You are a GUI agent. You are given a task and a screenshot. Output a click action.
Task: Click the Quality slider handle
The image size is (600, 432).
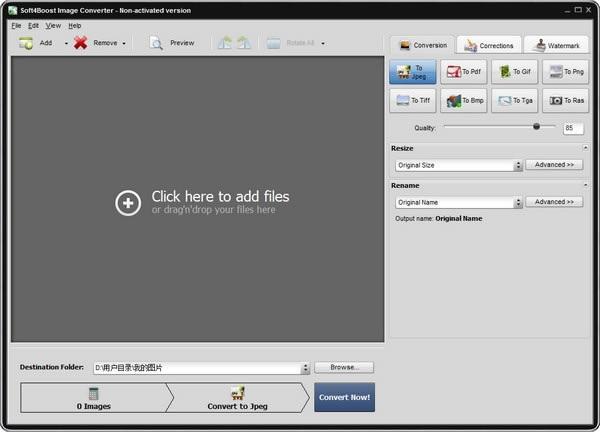coord(537,127)
